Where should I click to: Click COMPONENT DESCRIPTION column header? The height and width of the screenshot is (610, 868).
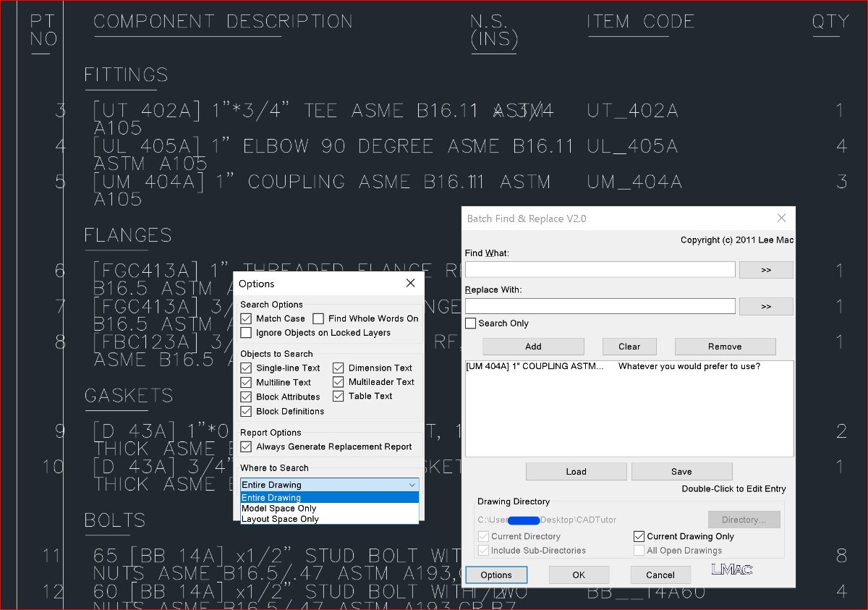(x=223, y=22)
